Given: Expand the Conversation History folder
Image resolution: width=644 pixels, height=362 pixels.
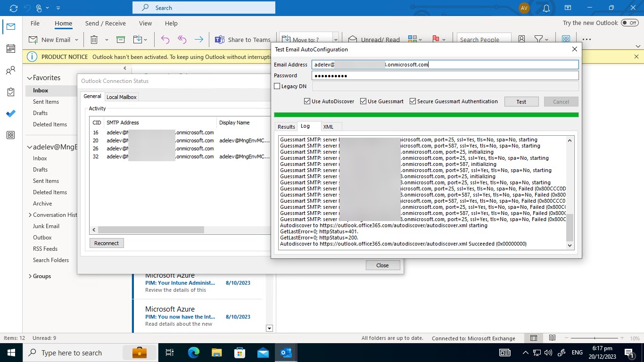Looking at the screenshot, I should point(30,215).
